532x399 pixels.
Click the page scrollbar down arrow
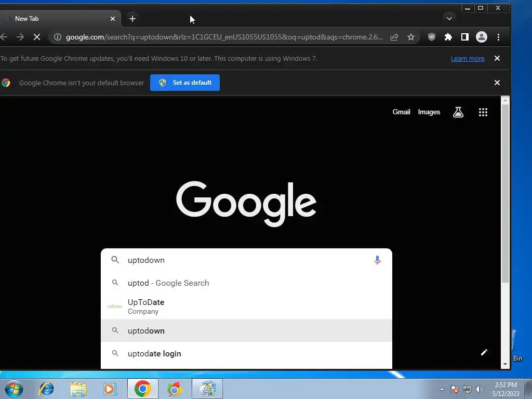(505, 364)
